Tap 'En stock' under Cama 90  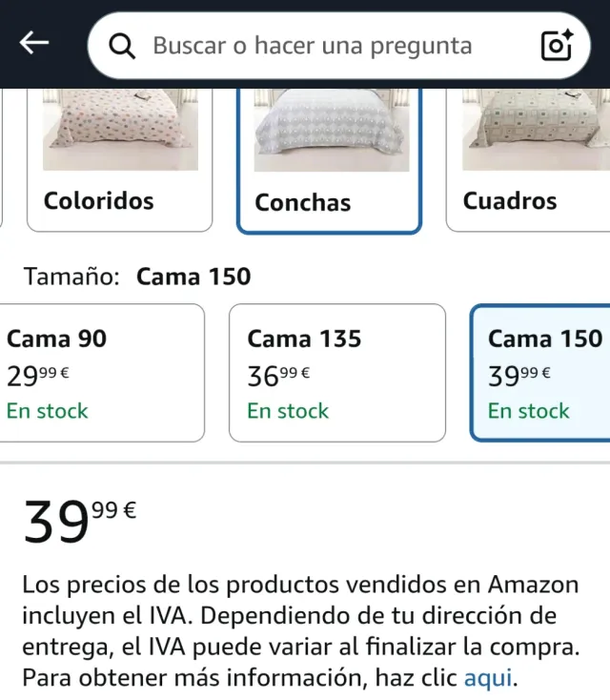coord(48,411)
